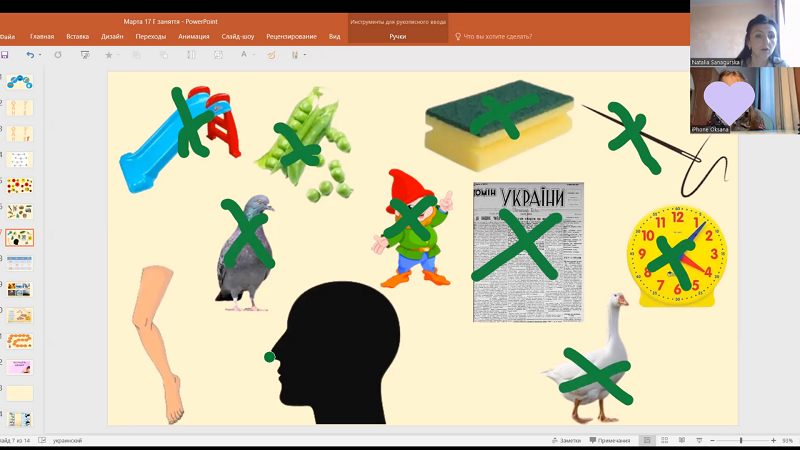Switch to the Вставка tab
Screen dimensions: 800x450
(78, 37)
